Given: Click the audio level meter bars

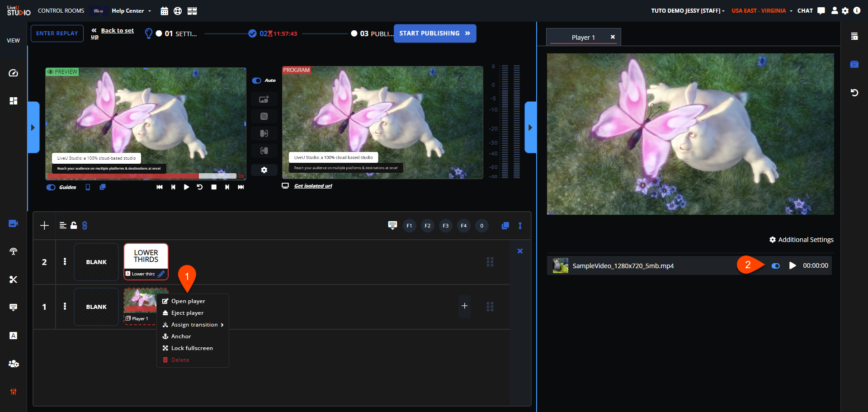Looking at the screenshot, I should tap(511, 122).
